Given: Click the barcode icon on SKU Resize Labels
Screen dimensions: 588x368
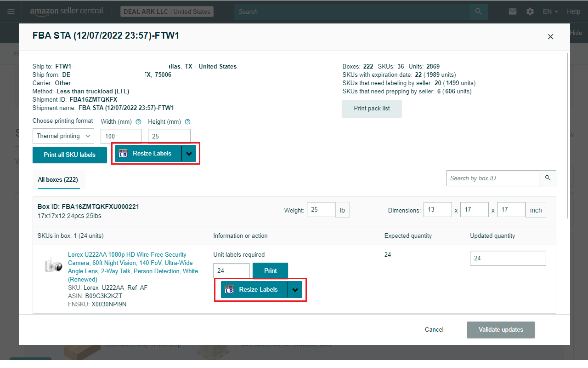Looking at the screenshot, I should click(229, 290).
